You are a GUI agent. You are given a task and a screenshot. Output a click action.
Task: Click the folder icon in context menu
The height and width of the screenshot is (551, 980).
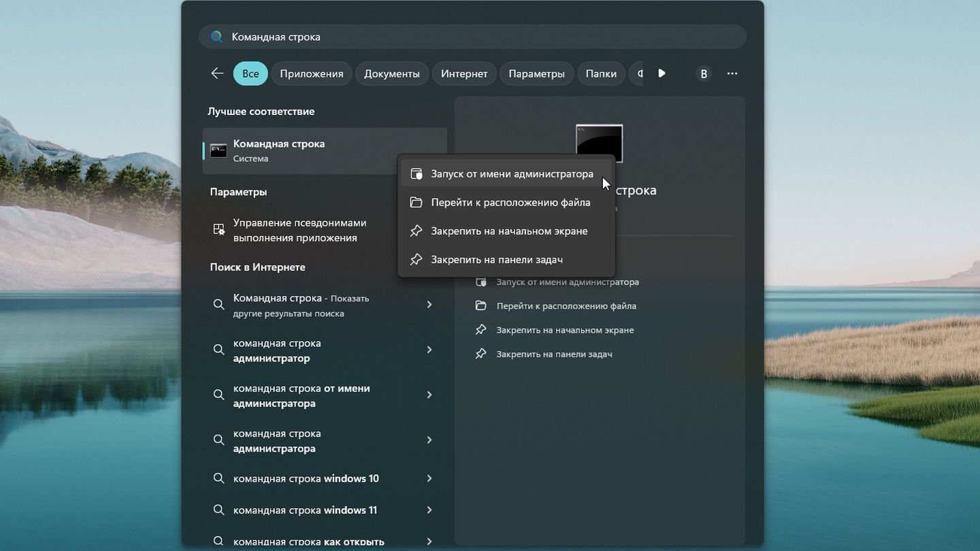click(416, 203)
